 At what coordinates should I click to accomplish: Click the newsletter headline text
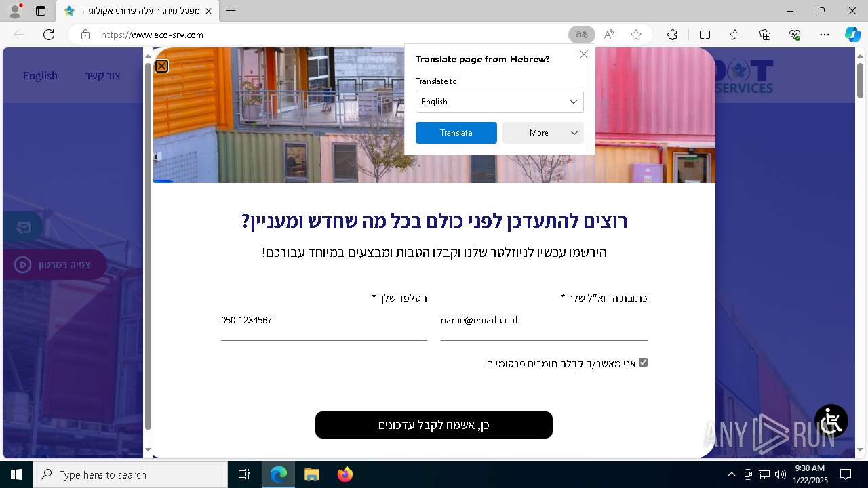coord(434,221)
